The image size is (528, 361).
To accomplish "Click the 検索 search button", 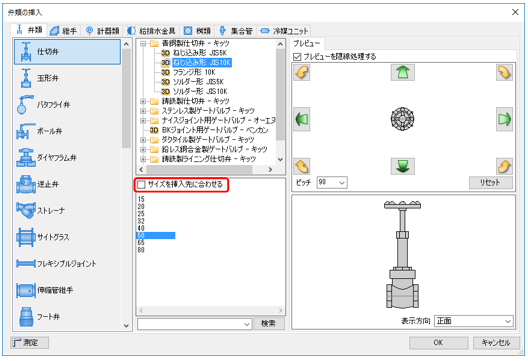I will point(268,324).
